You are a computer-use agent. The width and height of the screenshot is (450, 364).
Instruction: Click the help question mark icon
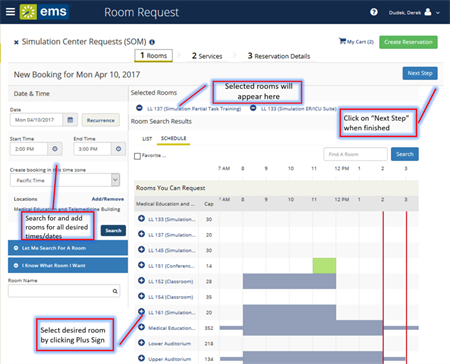(x=374, y=12)
